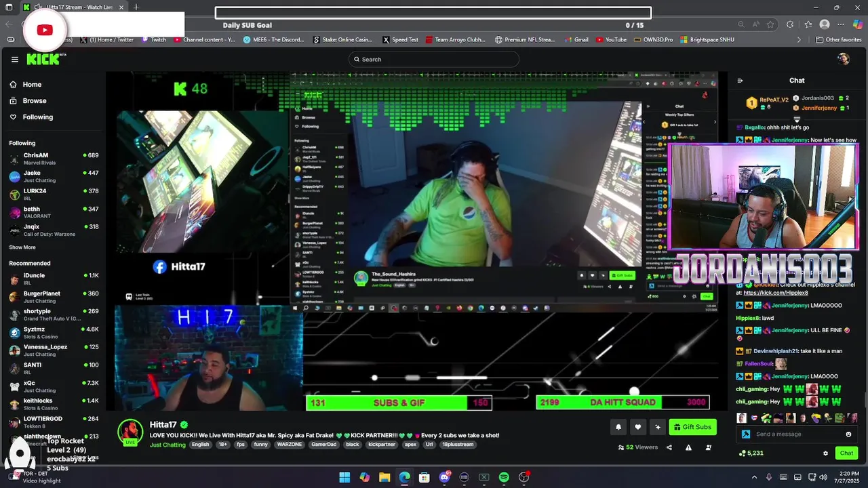This screenshot has width=868, height=488.
Task: Click the user icon after the warning triangle
Action: tap(709, 447)
